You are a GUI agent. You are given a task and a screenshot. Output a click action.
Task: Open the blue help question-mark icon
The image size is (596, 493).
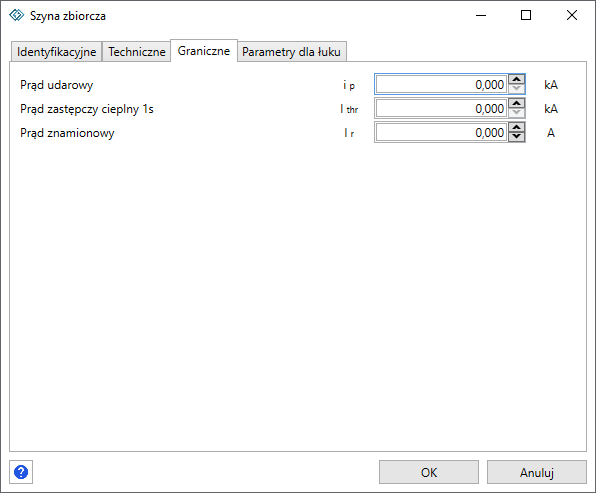point(21,472)
